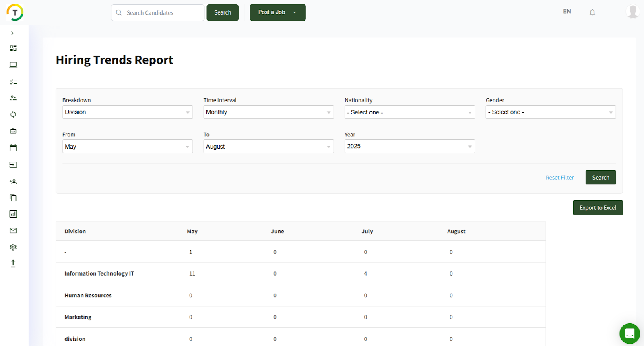Open the Breakdown dropdown showing Division
The width and height of the screenshot is (644, 346).
click(x=127, y=112)
